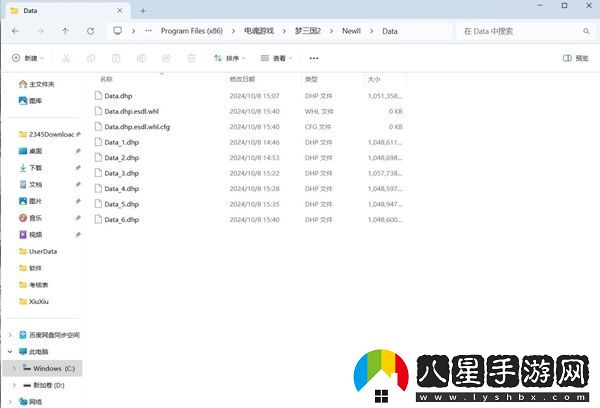This screenshot has height=408, width=600.
Task: Click the 在 Data 中搜索 search box
Action: [x=520, y=31]
